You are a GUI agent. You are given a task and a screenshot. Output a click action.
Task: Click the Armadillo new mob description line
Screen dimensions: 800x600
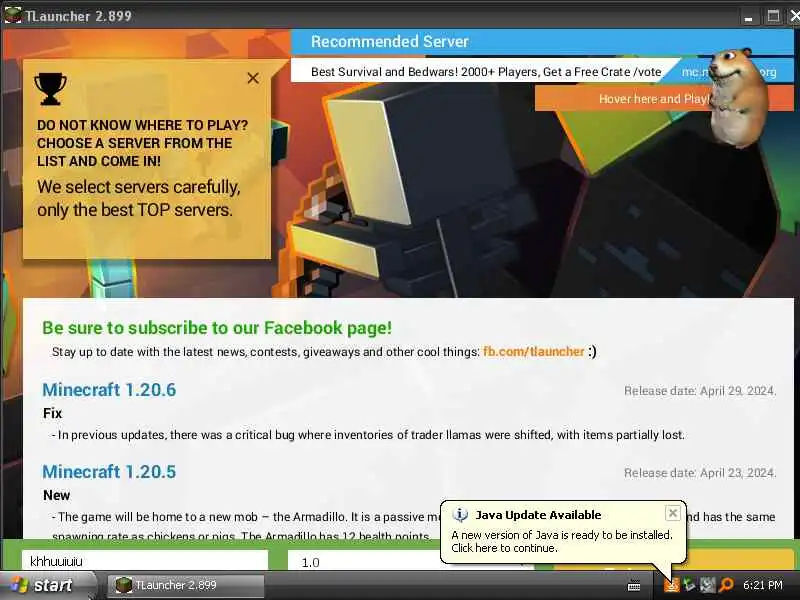(x=245, y=517)
